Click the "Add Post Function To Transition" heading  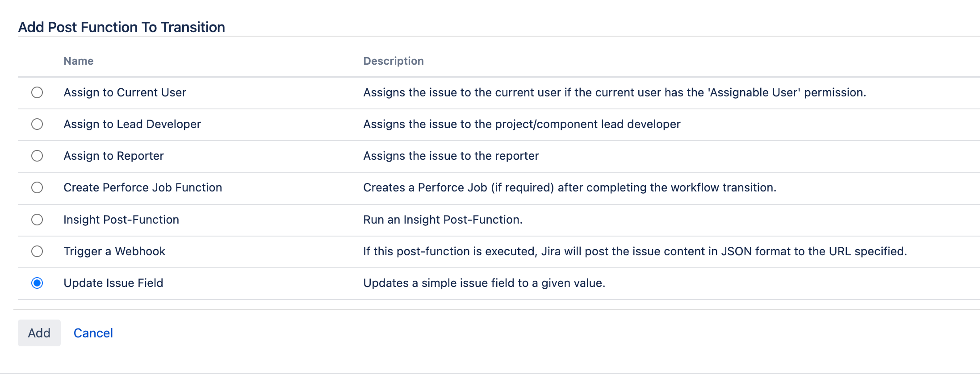coord(121,27)
